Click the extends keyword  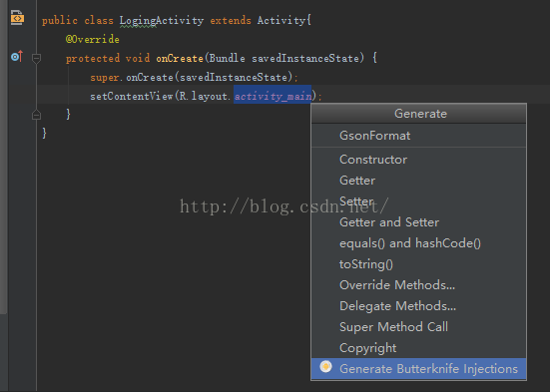[x=231, y=20]
